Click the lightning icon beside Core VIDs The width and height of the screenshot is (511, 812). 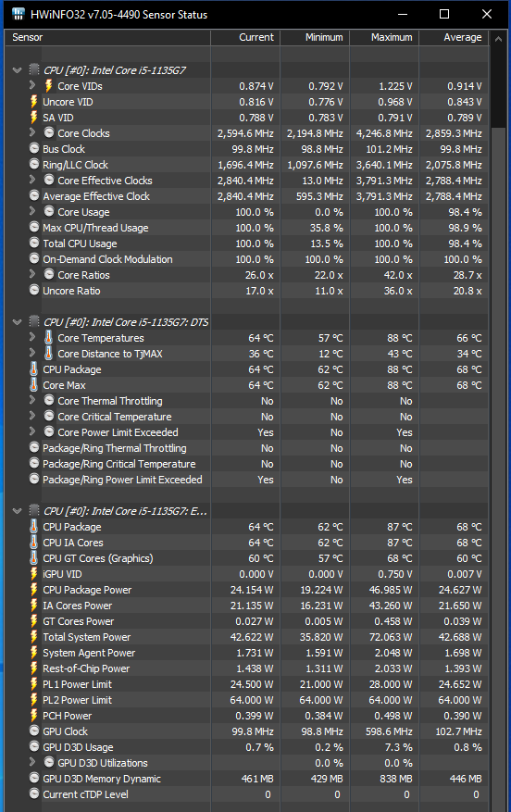click(49, 86)
